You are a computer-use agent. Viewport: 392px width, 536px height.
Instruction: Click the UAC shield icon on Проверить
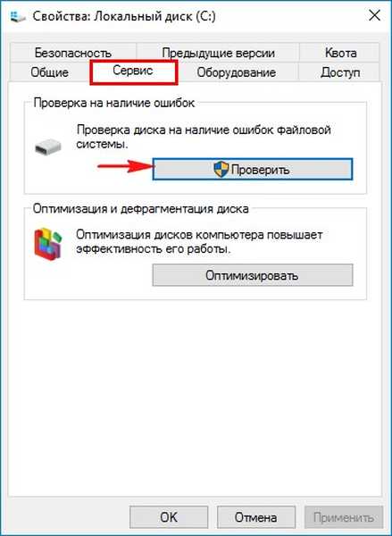(221, 169)
